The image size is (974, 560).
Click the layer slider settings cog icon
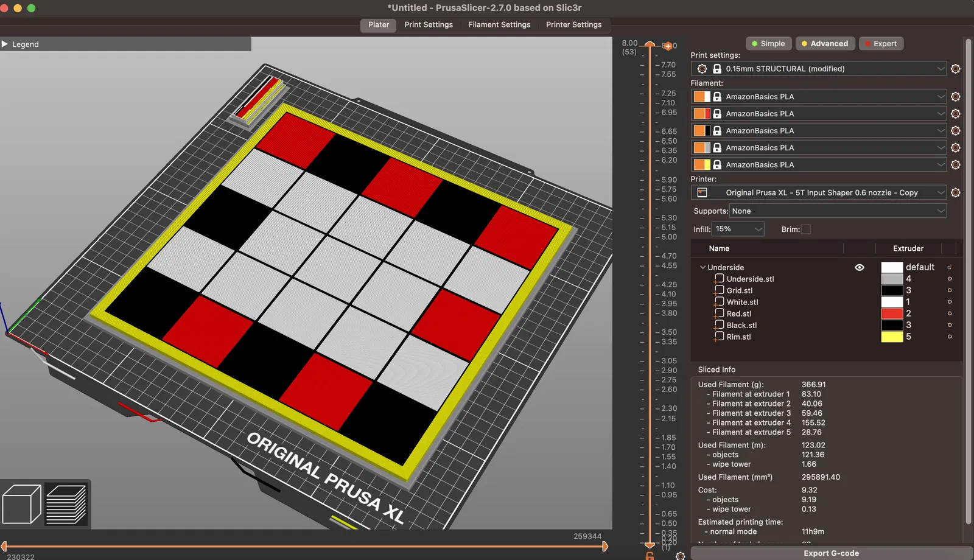coord(680,556)
